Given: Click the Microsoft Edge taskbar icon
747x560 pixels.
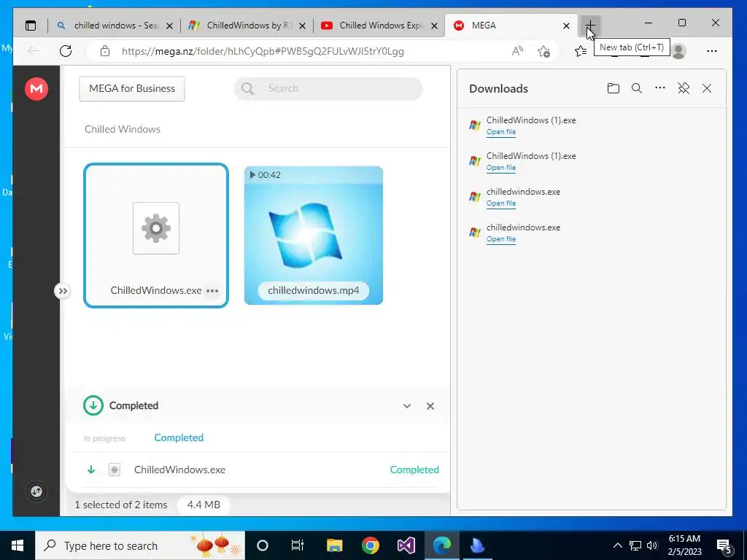Looking at the screenshot, I should 441,545.
